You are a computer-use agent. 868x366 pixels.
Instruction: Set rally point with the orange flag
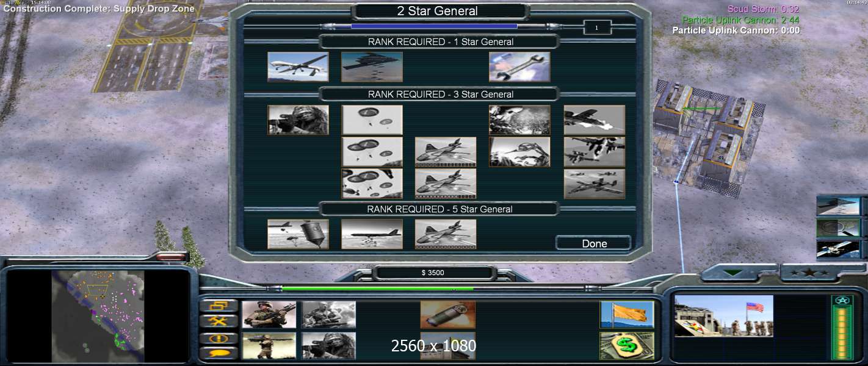point(627,315)
